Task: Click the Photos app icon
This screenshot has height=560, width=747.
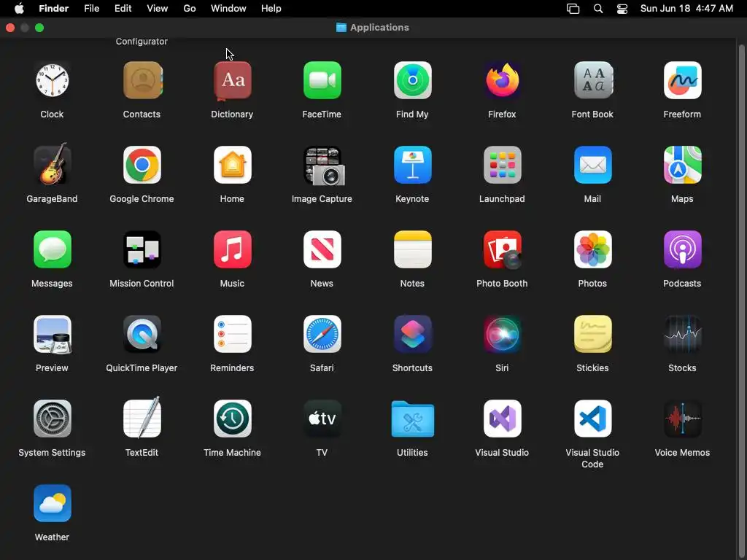Action: coord(592,249)
